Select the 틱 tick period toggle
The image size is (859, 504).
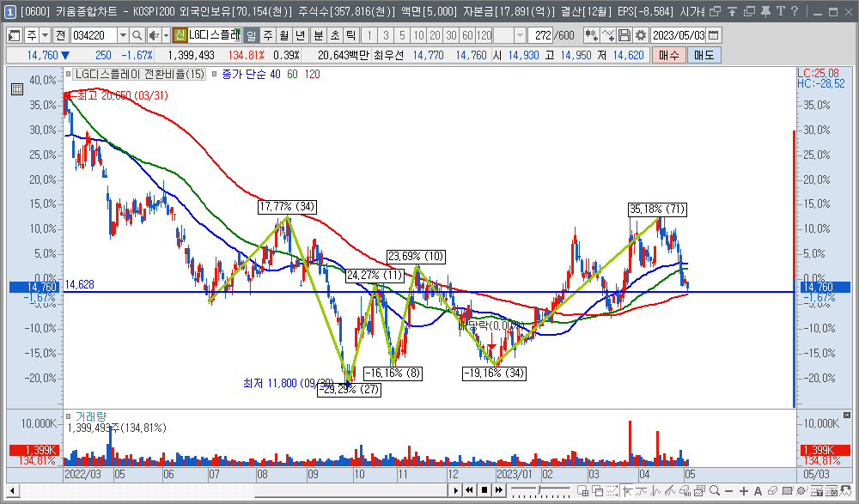click(x=350, y=35)
